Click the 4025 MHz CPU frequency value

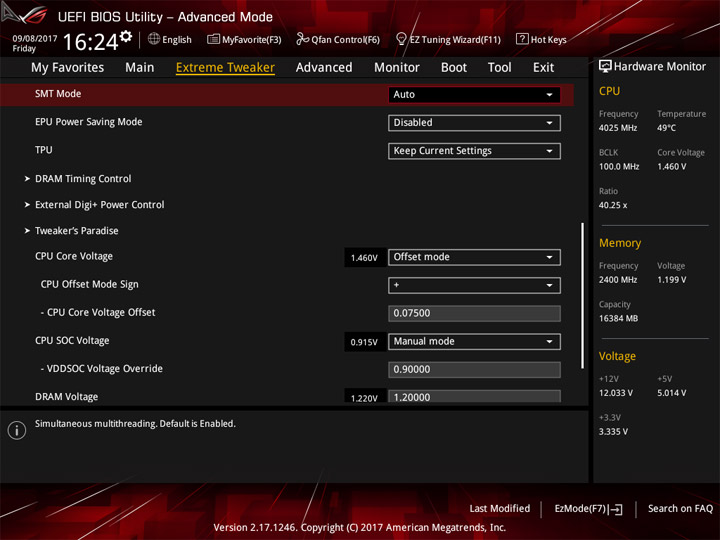618,128
